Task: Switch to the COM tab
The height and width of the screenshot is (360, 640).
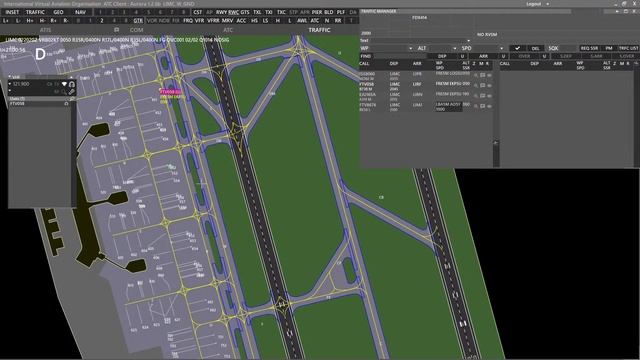Action: pyautogui.click(x=136, y=30)
